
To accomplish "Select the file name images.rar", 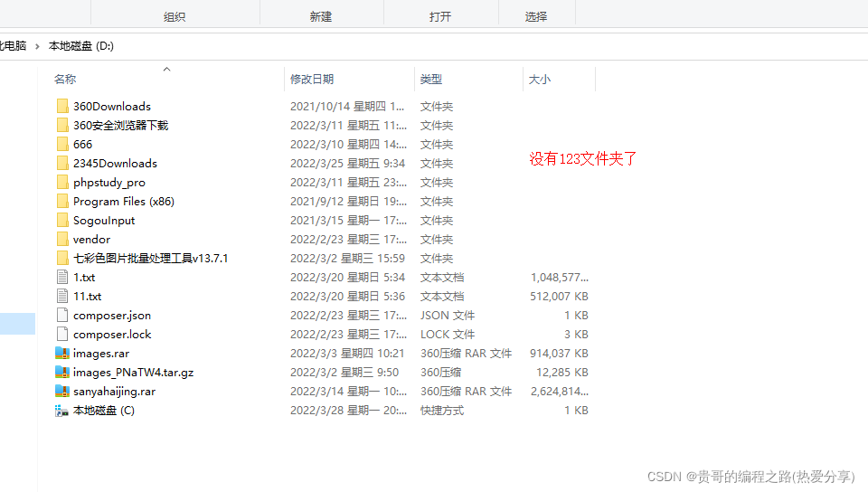I will [100, 353].
